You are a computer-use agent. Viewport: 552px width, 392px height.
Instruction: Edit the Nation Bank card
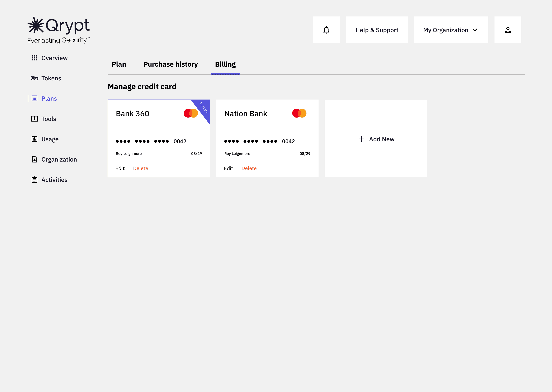point(228,168)
